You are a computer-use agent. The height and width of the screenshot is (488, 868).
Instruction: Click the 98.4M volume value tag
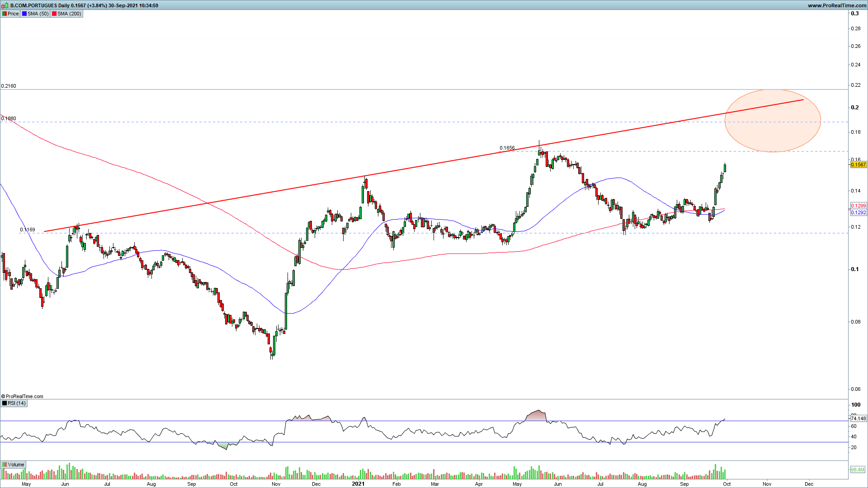point(857,469)
